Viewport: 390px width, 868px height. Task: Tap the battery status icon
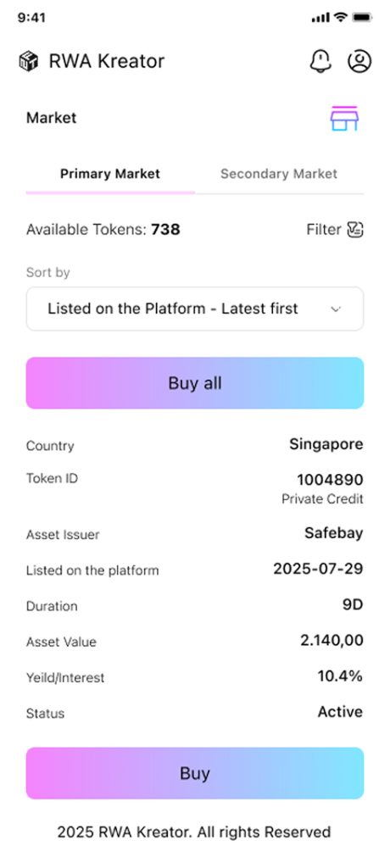click(362, 18)
